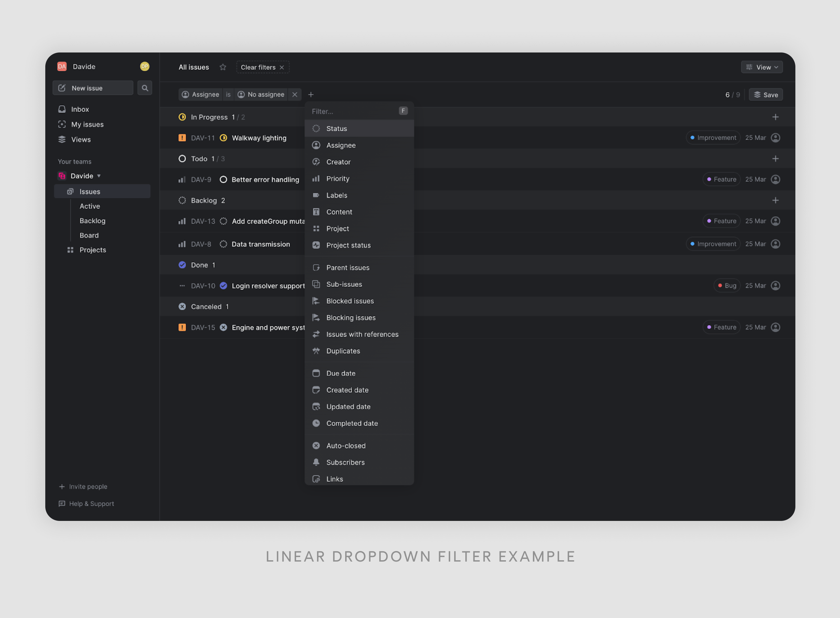Click assignee avatar on Walkway lighting row
Image resolution: width=840 pixels, height=618 pixels.
(x=776, y=138)
